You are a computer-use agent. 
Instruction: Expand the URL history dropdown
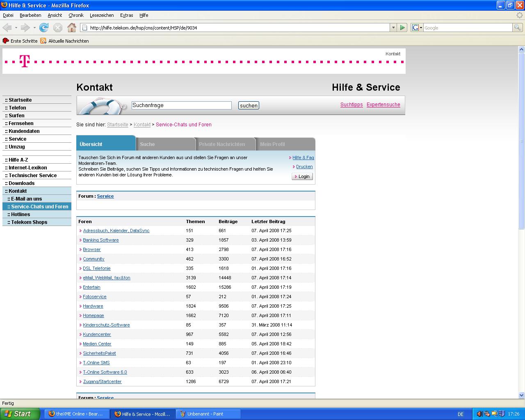393,27
